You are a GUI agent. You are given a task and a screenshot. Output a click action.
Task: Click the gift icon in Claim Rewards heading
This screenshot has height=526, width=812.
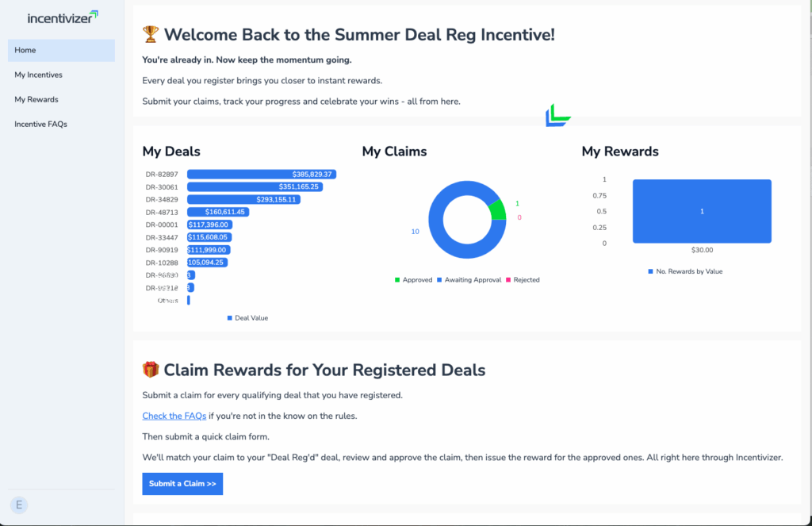(151, 370)
